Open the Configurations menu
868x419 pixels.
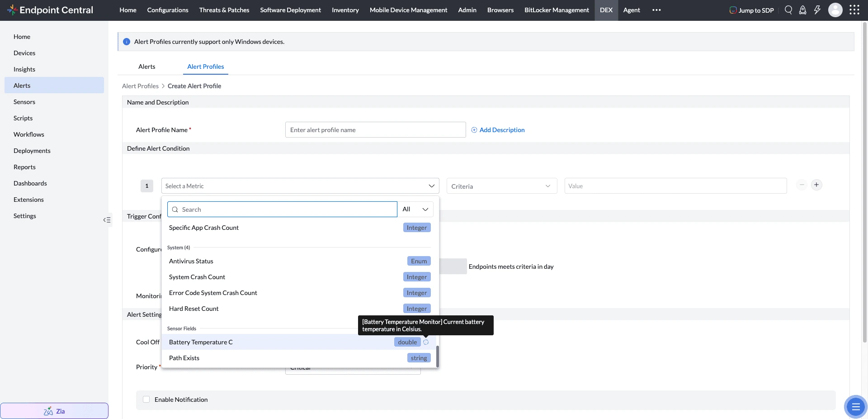pos(168,10)
